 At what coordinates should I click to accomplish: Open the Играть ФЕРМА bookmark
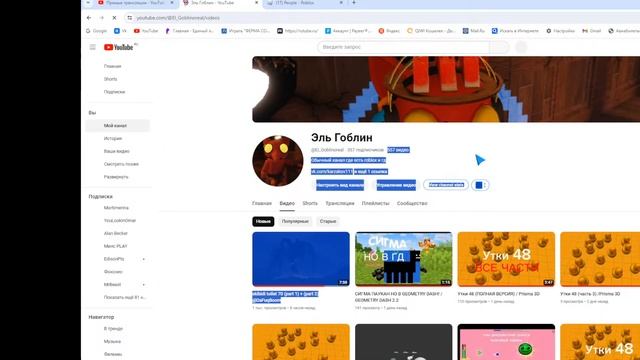coord(246,31)
